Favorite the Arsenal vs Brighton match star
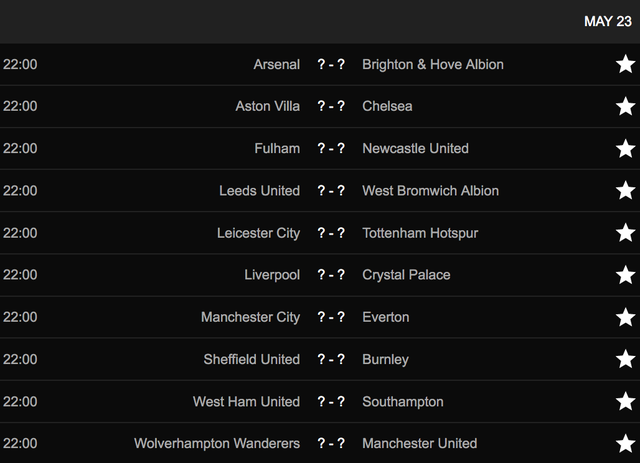 [625, 65]
